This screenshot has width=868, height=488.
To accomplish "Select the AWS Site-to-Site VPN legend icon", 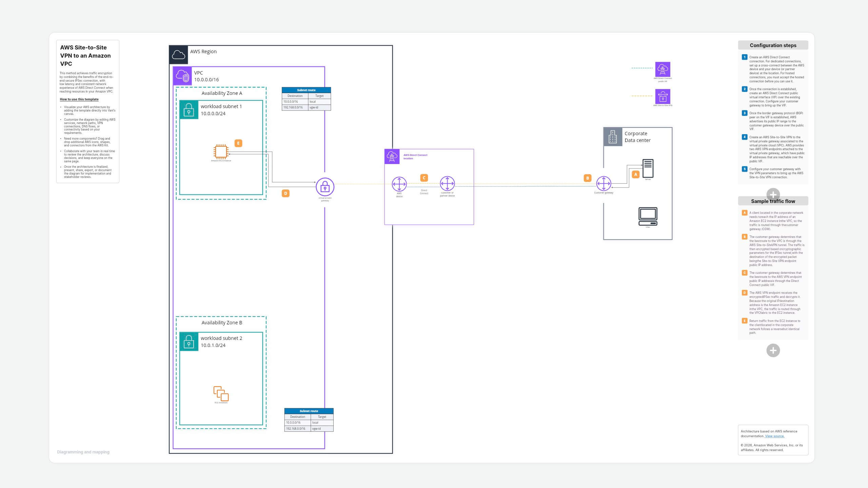I will click(663, 96).
